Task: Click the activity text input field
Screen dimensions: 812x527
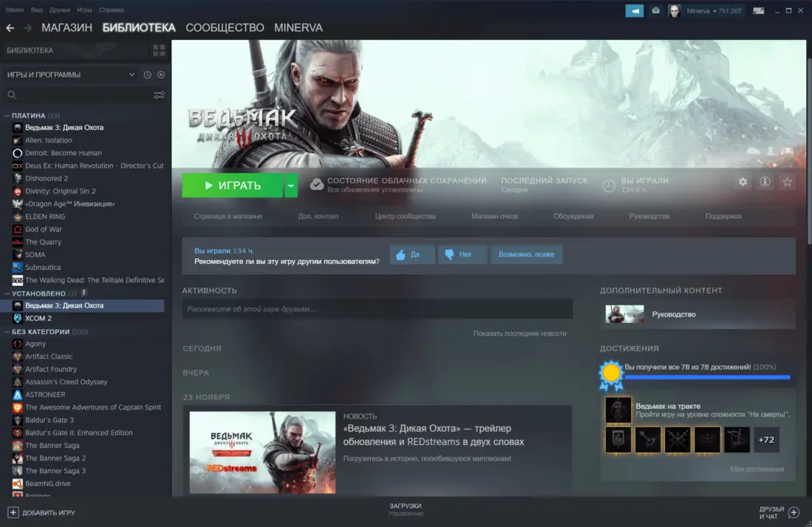Action: click(378, 309)
